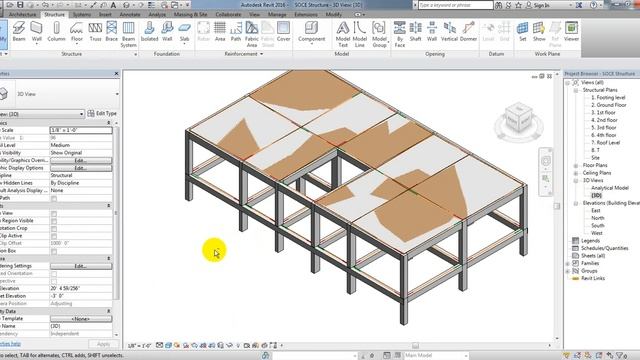Select the Vertical opening tool
This screenshot has width=640, height=360.
pos(449,32)
